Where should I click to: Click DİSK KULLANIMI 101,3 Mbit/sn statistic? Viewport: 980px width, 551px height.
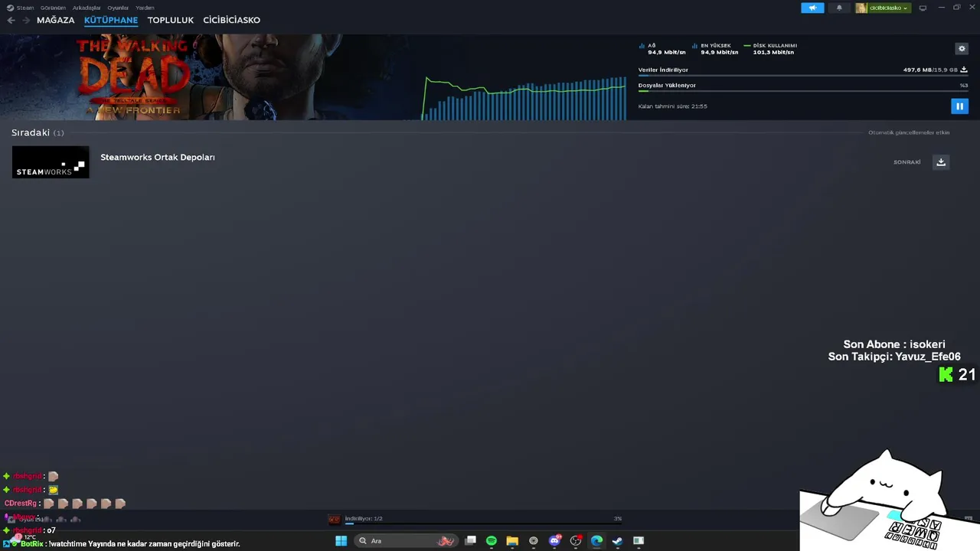(771, 49)
